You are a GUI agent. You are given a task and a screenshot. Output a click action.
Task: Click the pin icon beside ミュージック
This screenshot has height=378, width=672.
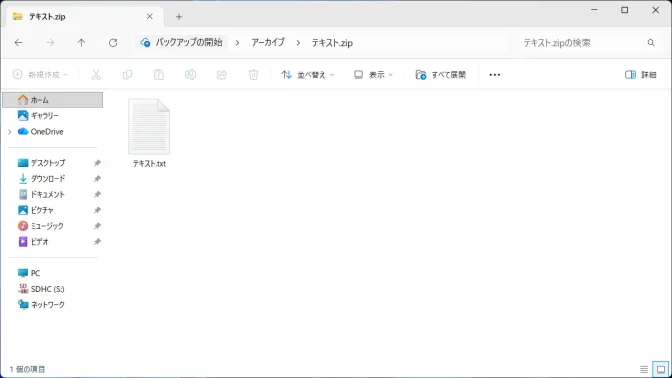pos(97,226)
